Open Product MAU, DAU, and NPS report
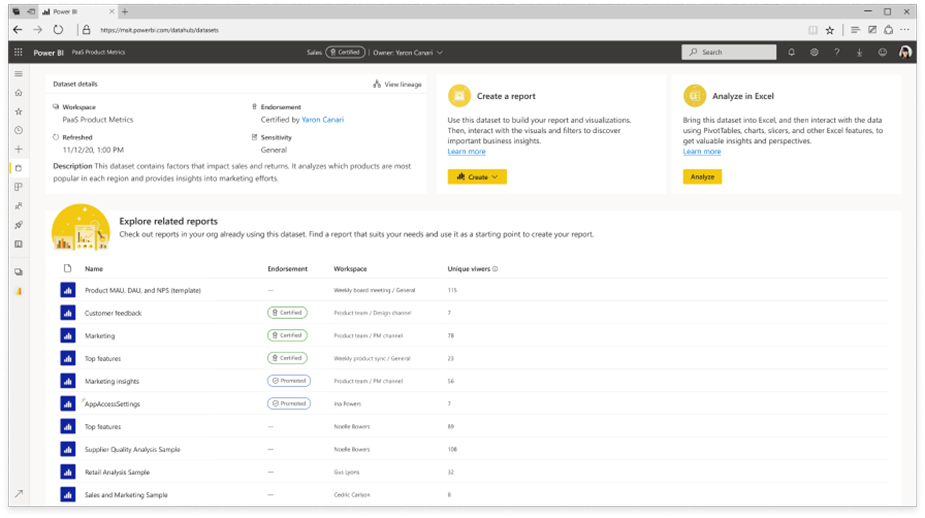This screenshot has width=925, height=518. [x=142, y=290]
